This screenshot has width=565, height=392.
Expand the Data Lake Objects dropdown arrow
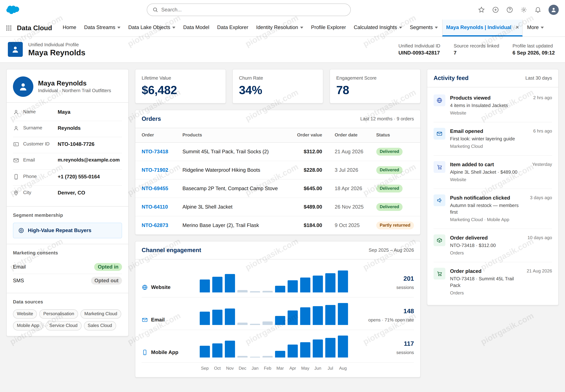point(174,27)
